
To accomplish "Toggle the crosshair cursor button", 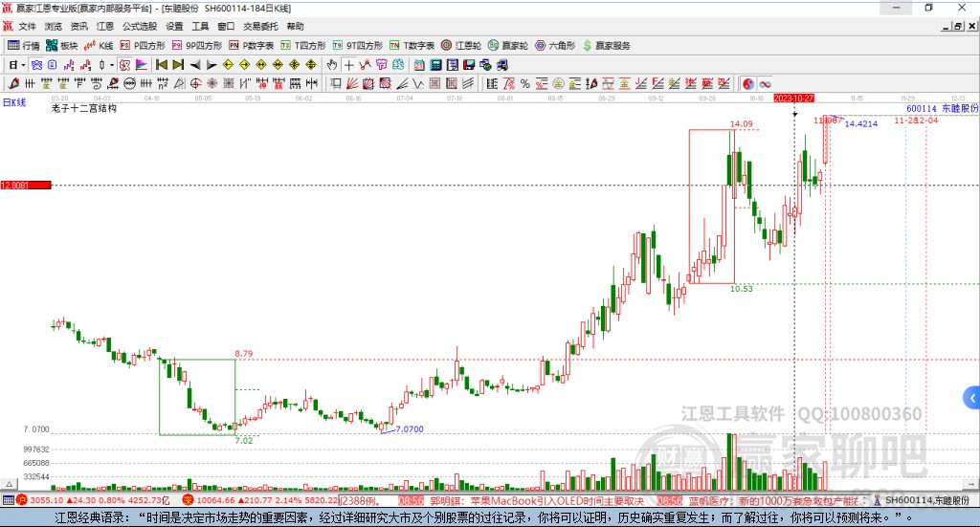I will (348, 65).
